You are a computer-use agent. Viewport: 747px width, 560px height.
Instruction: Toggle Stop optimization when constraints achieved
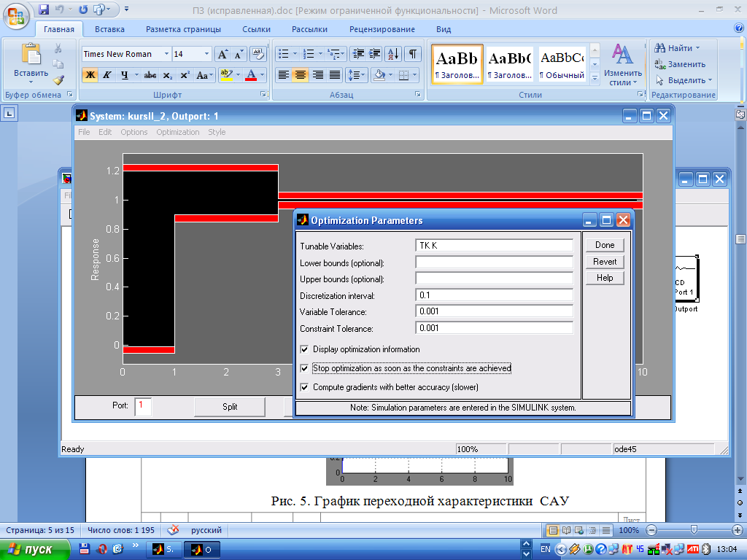tap(305, 368)
